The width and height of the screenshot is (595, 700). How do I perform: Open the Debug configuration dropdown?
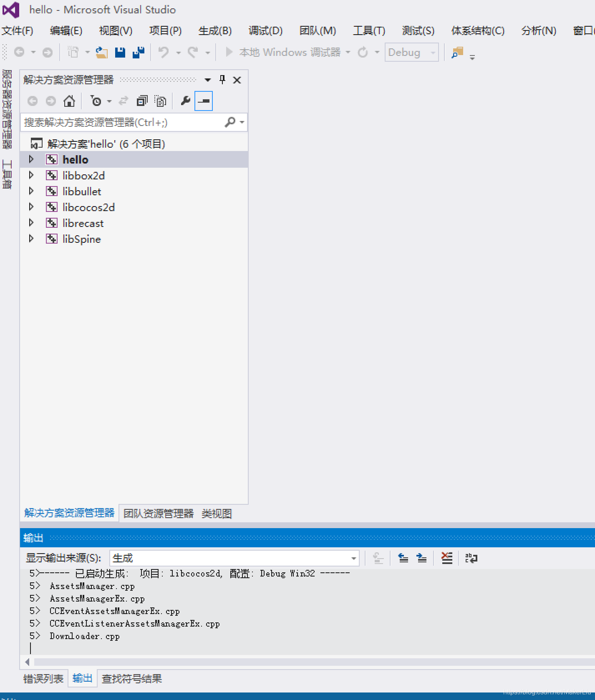[411, 53]
